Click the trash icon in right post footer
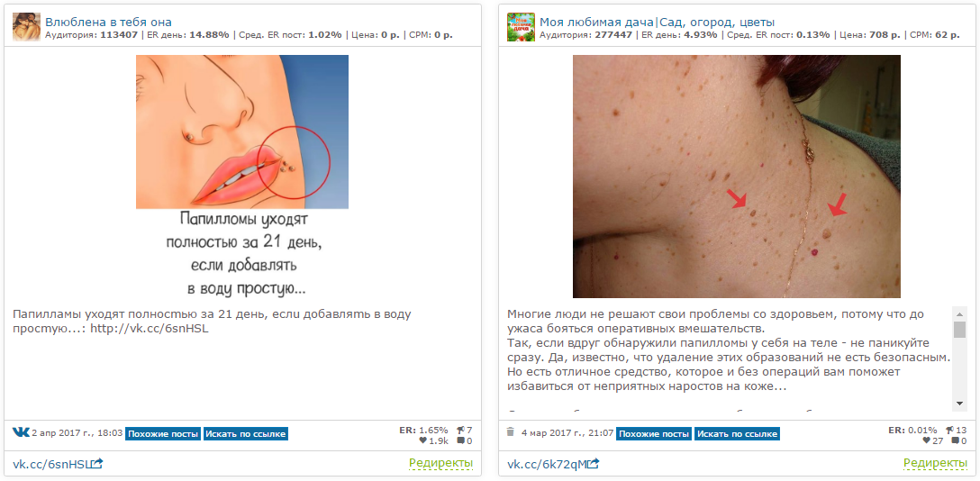 pyautogui.click(x=510, y=431)
